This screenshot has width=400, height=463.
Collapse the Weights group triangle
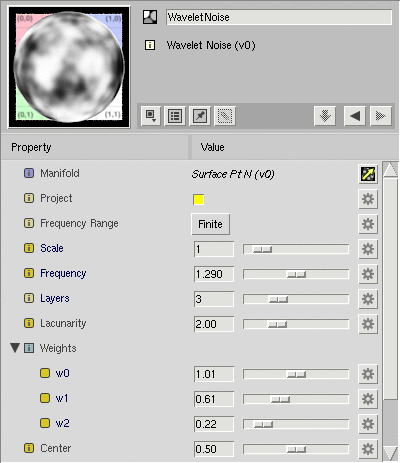(15, 348)
